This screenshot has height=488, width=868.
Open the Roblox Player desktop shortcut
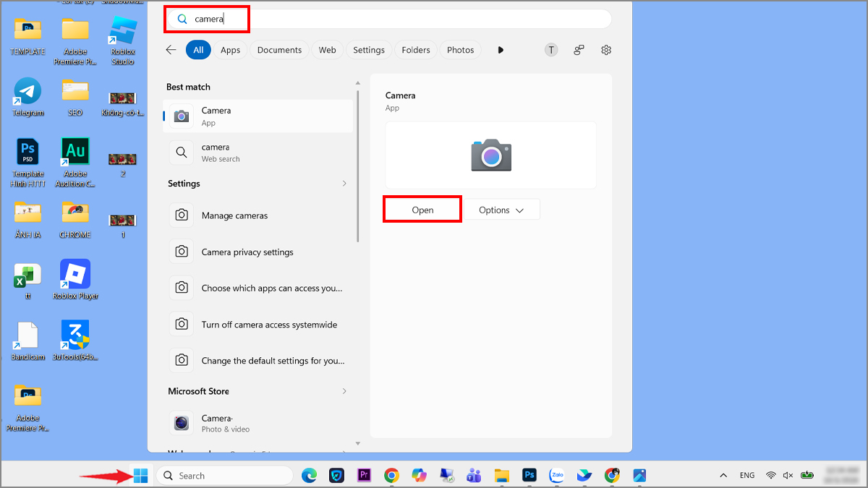(x=75, y=279)
